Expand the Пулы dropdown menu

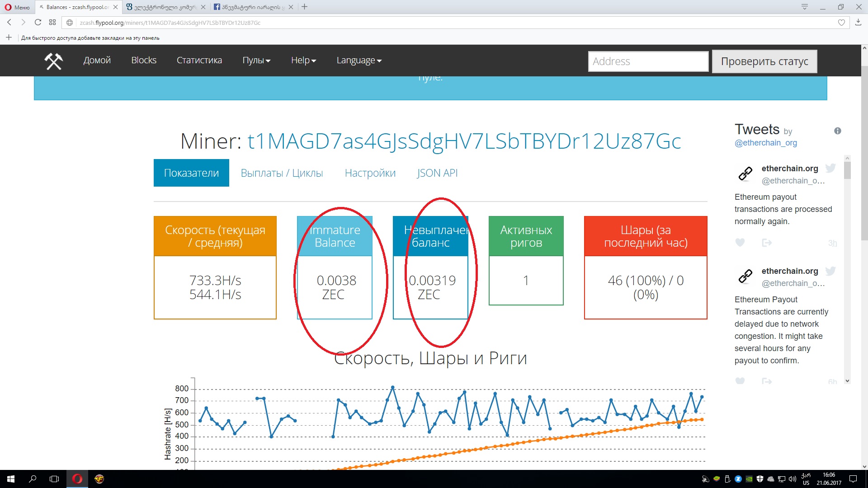coord(256,61)
